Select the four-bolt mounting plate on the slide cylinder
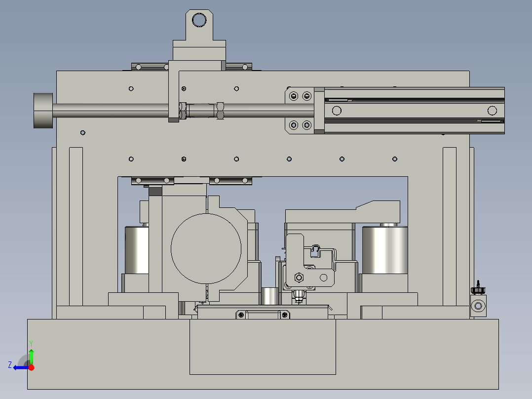 click(300, 111)
